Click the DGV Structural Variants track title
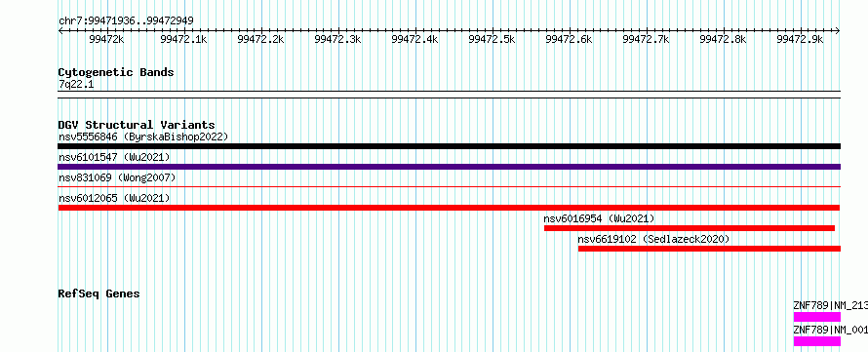The width and height of the screenshot is (868, 352). [x=137, y=125]
